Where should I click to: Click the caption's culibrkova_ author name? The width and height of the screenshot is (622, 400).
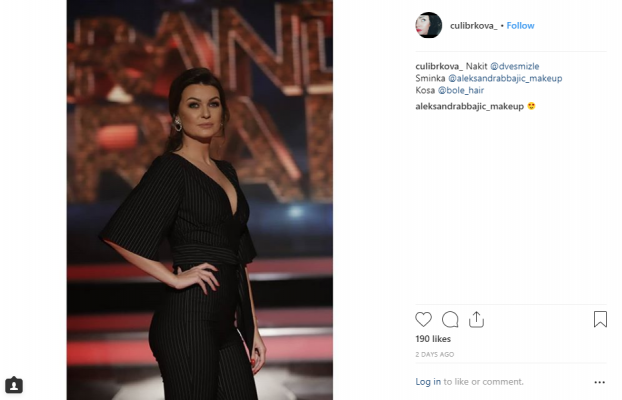(x=439, y=66)
